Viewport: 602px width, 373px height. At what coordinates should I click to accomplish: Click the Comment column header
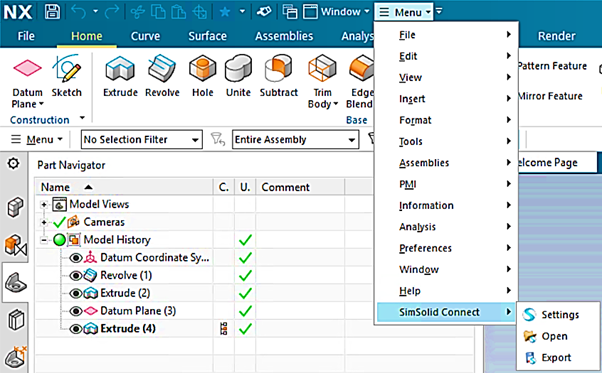point(300,187)
